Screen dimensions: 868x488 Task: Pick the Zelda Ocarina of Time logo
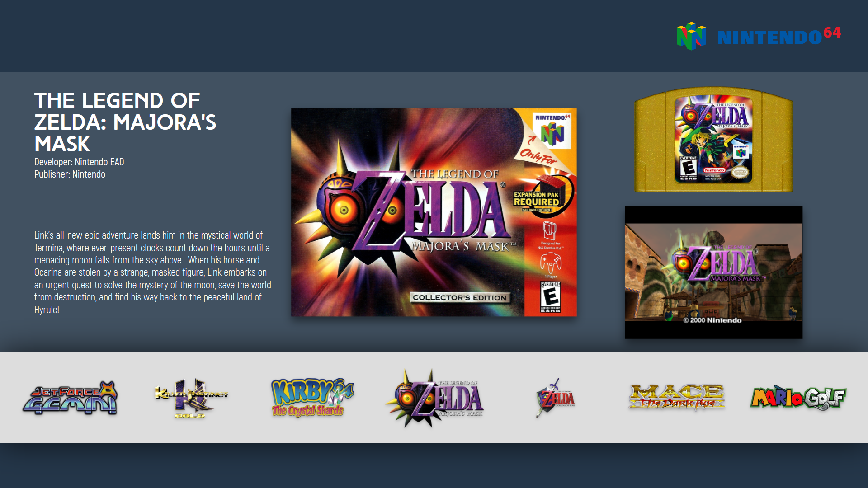click(555, 398)
